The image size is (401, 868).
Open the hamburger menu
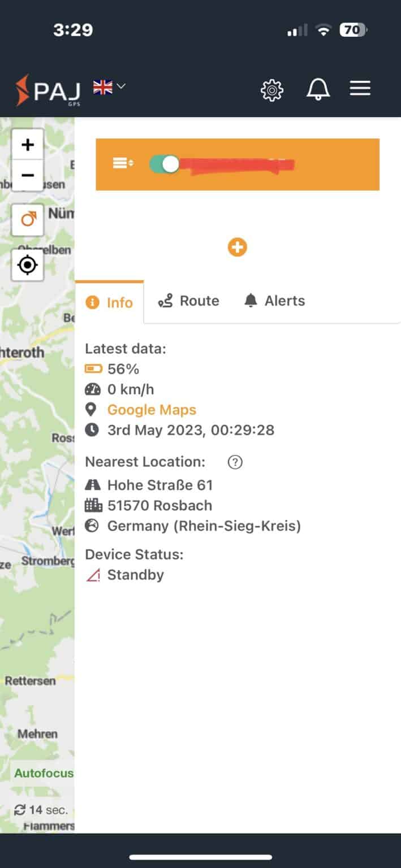tap(360, 88)
